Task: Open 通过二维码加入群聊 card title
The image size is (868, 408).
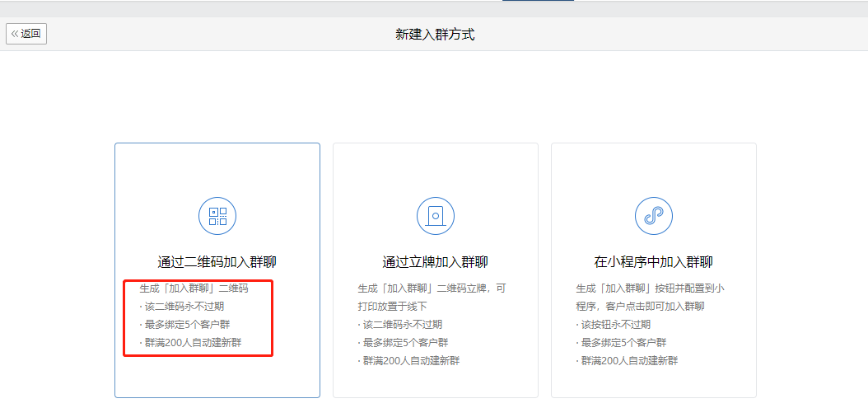Action: point(217,262)
